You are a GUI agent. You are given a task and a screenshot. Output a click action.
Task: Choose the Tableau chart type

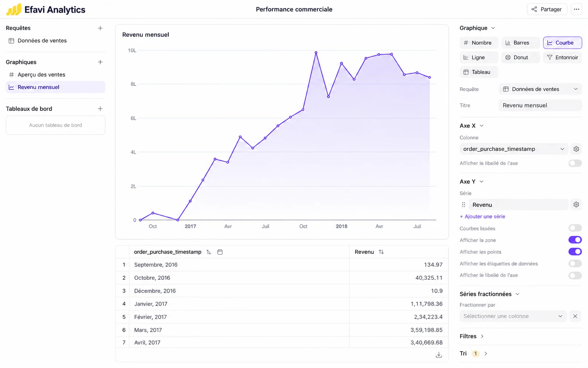tap(479, 72)
